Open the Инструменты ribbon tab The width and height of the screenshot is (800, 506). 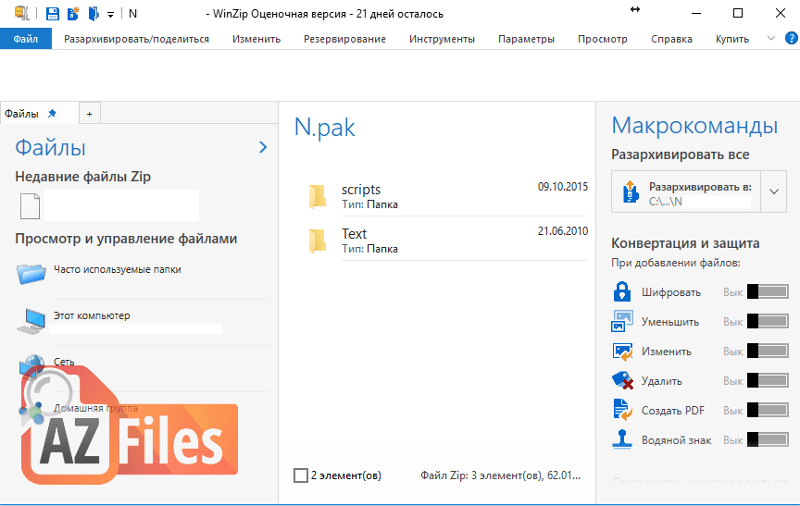(x=441, y=39)
